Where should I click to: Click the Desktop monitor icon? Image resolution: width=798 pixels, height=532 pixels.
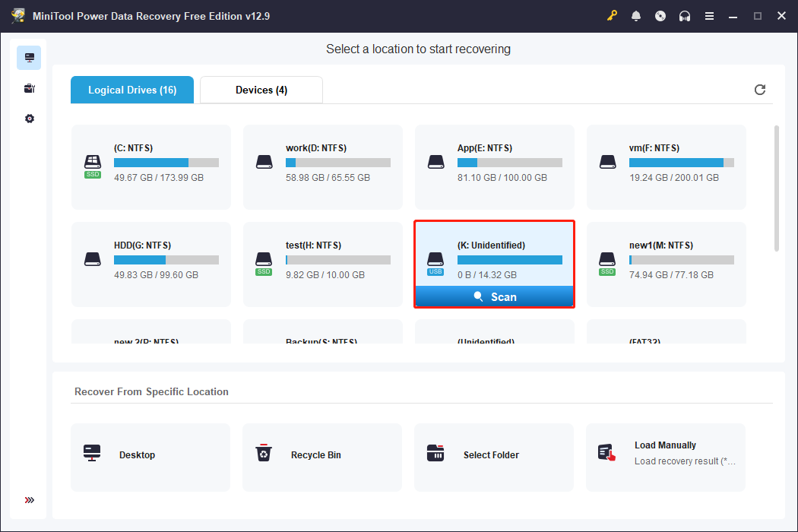click(92, 453)
